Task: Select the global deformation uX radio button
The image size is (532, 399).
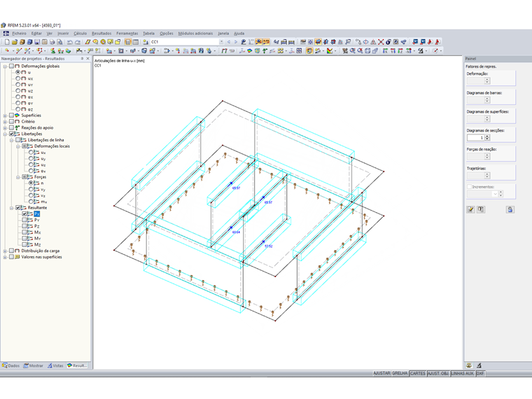Action: (18, 78)
